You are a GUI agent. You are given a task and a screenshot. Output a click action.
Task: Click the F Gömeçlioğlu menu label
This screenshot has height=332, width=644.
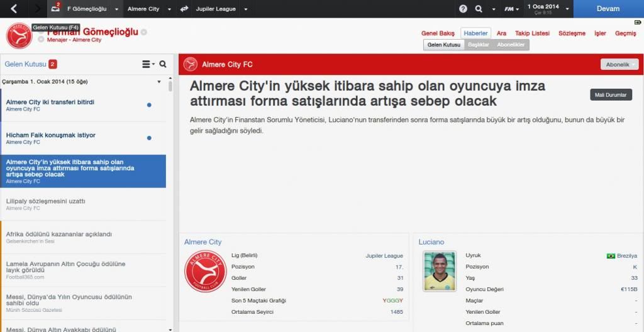tap(87, 9)
